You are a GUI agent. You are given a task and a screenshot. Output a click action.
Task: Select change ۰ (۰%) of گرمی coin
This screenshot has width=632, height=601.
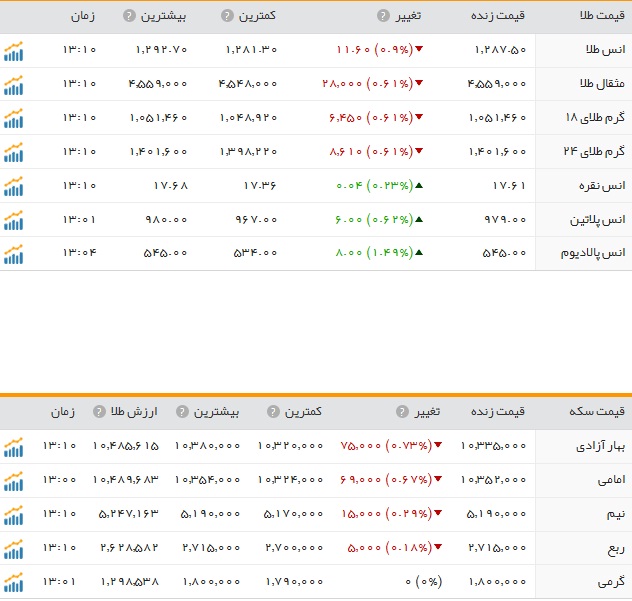424,581
